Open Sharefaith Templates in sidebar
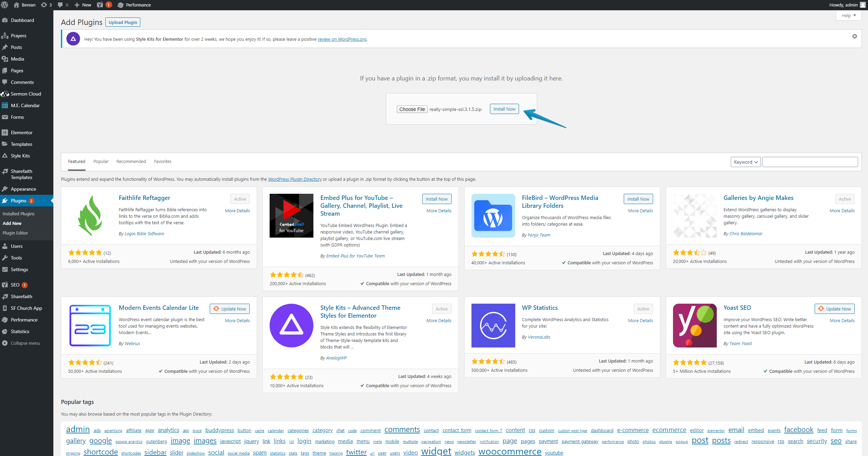 tap(21, 174)
